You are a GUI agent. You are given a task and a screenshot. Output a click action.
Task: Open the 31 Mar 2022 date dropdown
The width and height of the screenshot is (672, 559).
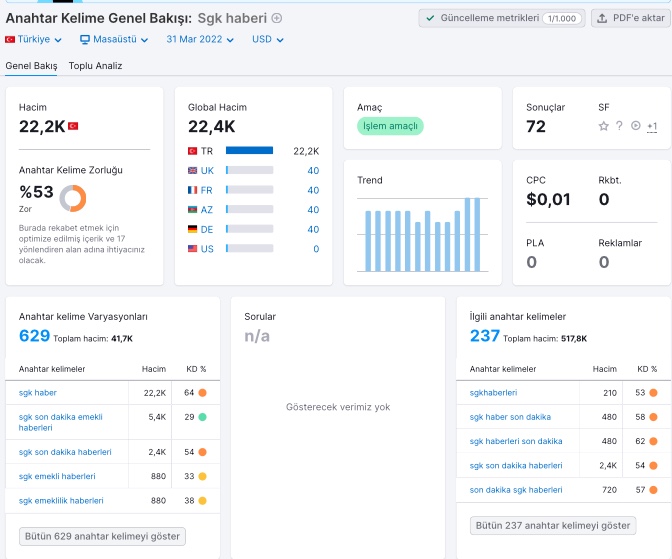[x=200, y=39]
